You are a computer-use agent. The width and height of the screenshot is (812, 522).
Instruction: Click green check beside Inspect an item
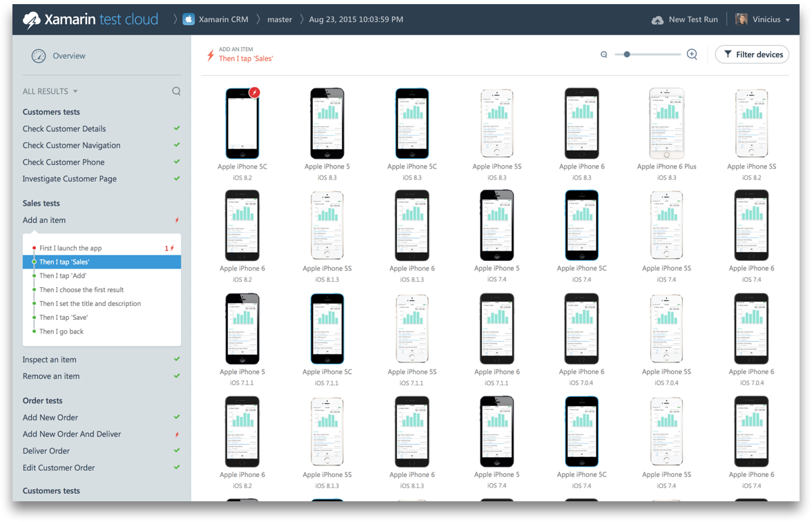tap(177, 359)
